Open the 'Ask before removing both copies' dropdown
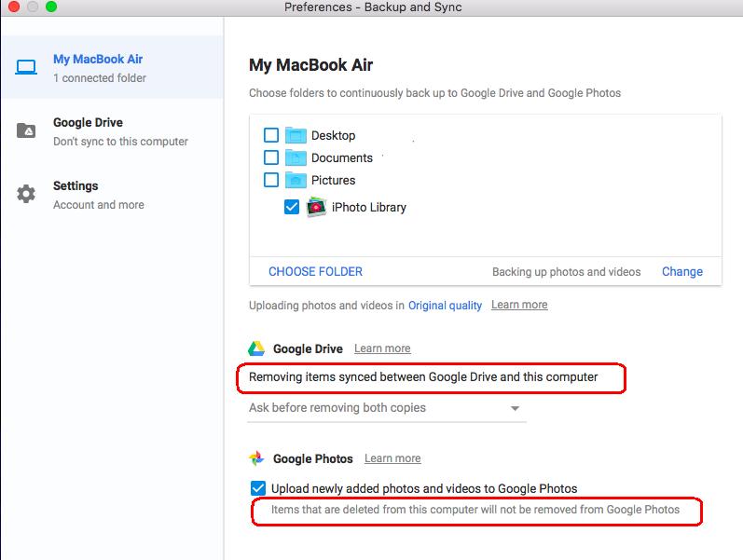The image size is (743, 560). pyautogui.click(x=387, y=408)
